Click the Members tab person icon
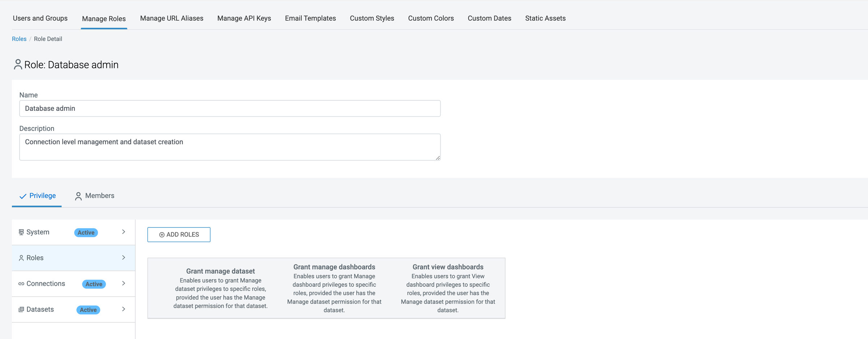The image size is (868, 339). 78,196
